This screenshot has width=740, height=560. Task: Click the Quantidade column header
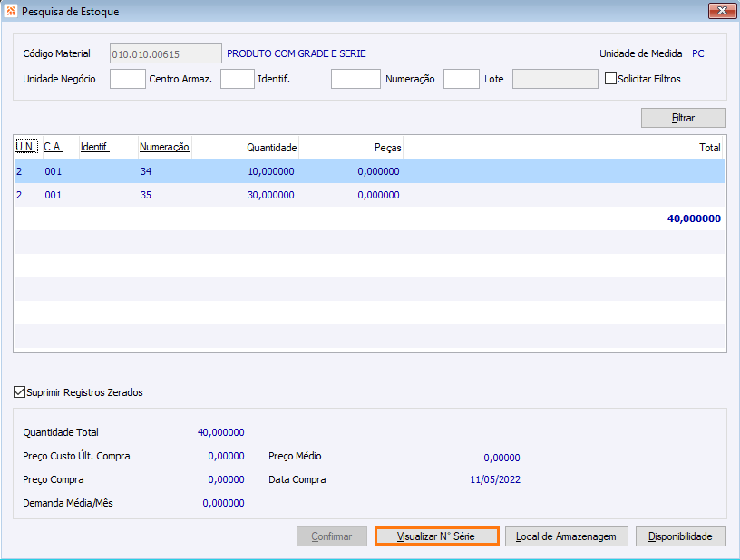click(271, 147)
